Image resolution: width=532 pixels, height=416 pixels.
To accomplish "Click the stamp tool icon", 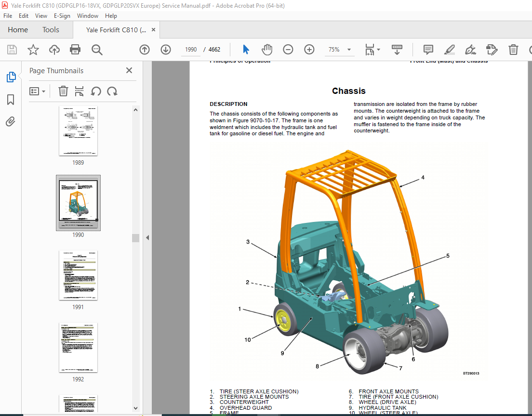I will pos(492,50).
